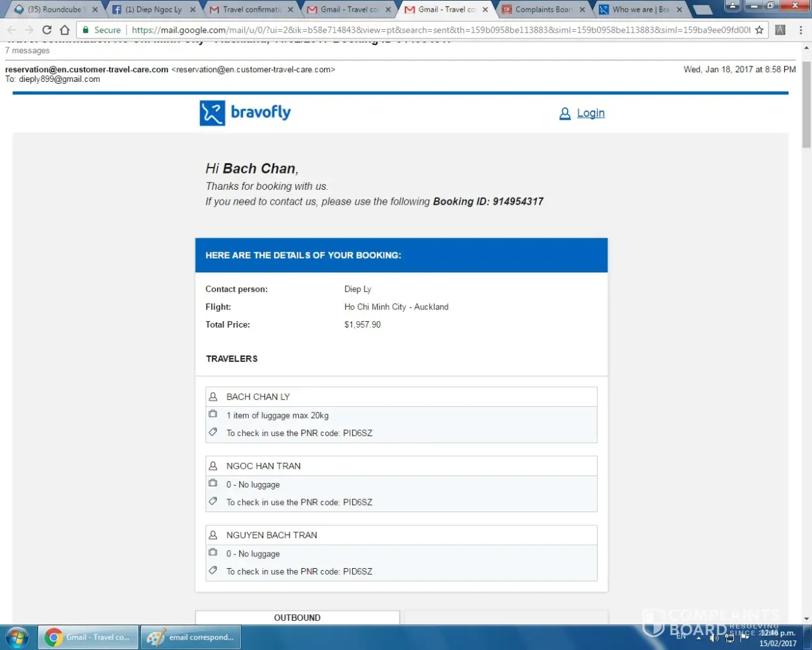Click the luggage icon for NGOC HAN TRAN

coord(212,484)
